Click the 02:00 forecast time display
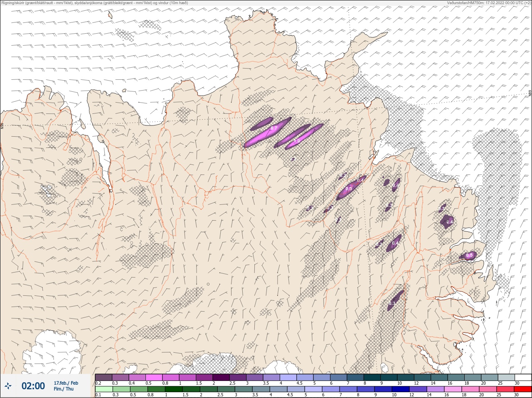Screen dimensions: 532x398 click(x=33, y=386)
